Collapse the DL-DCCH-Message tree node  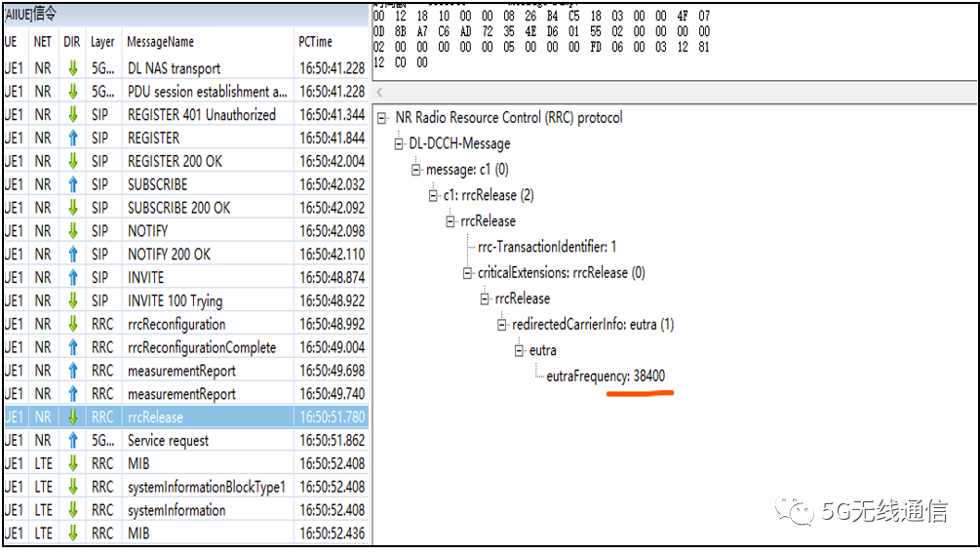pyautogui.click(x=399, y=144)
